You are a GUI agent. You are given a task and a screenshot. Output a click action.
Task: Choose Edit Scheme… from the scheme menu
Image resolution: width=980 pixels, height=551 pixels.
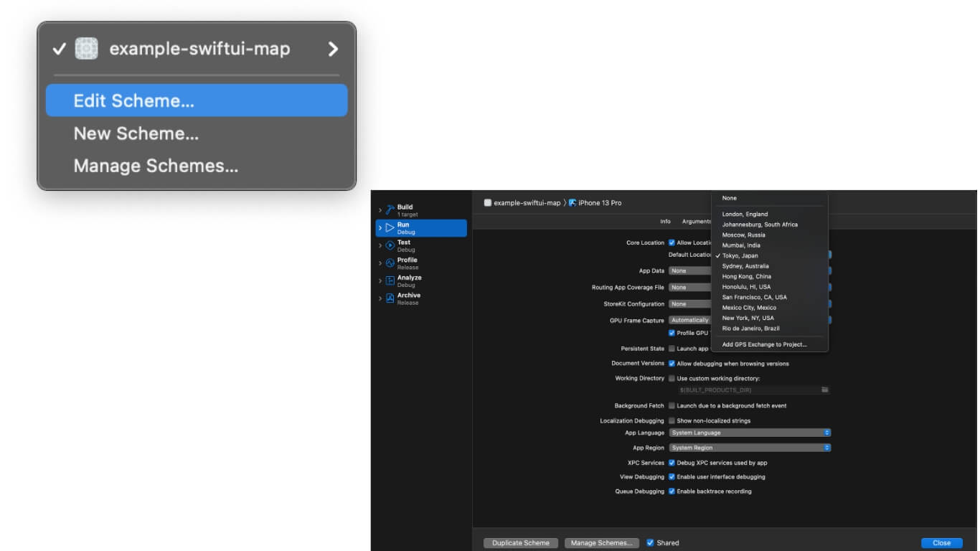[x=197, y=100]
